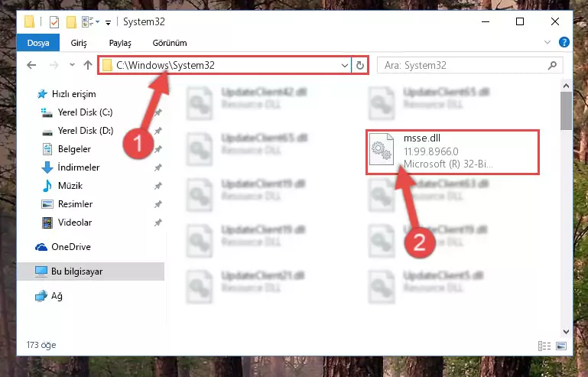The height and width of the screenshot is (377, 588).
Task: Refresh the System32 folder view
Action: (360, 66)
